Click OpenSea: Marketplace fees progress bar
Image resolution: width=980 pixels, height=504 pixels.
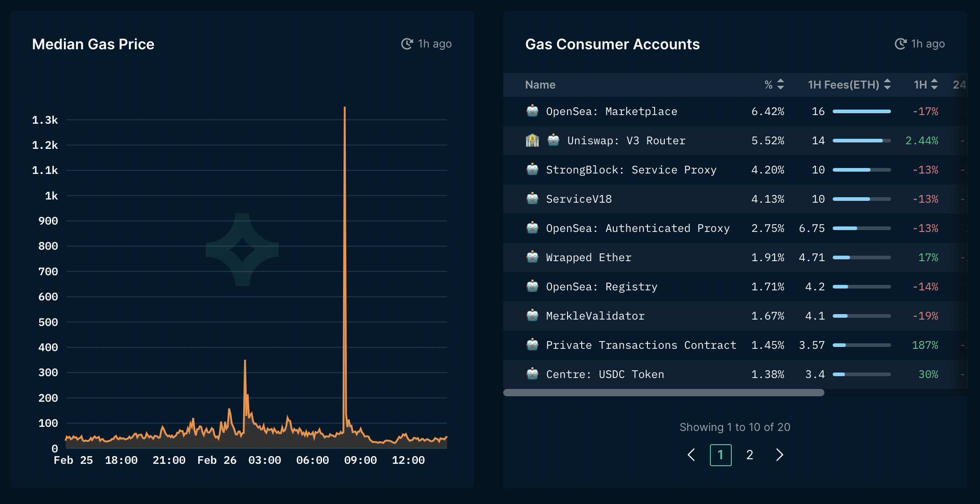coord(862,111)
